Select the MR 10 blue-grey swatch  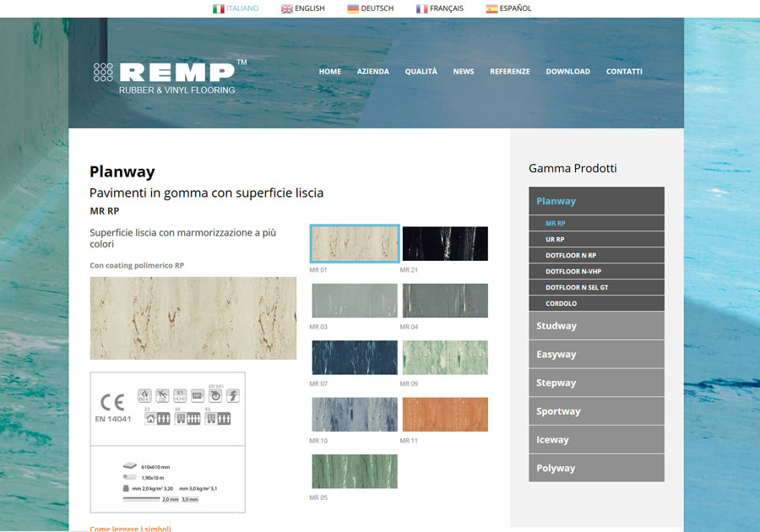355,415
